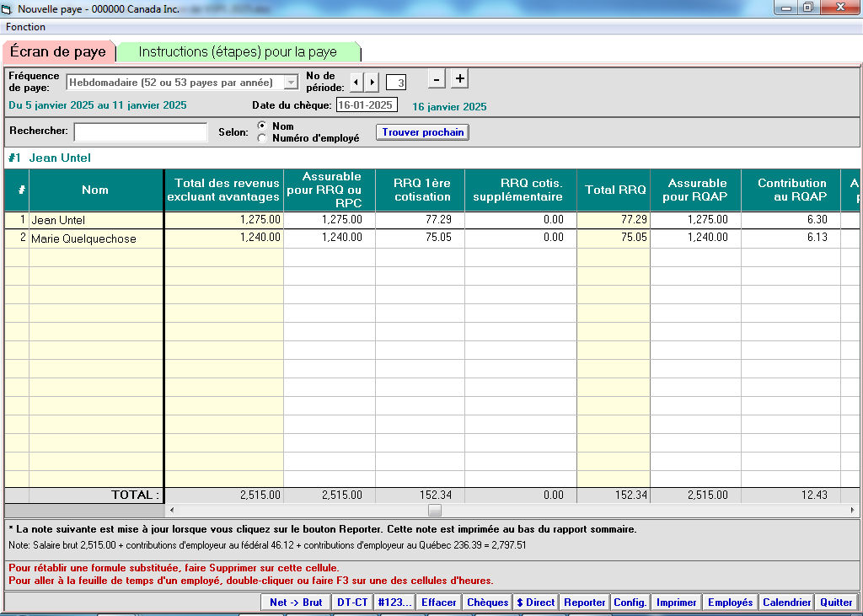Open the Fréquence de paye dropdown
Image resolution: width=863 pixels, height=616 pixels.
292,83
